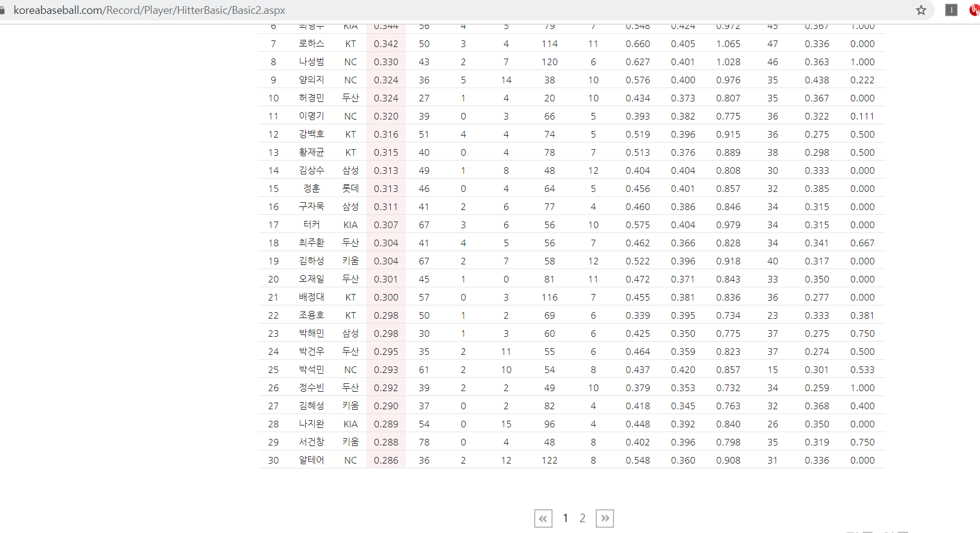Select value 0.533 in 박석민 row
980x533 pixels.
(862, 369)
